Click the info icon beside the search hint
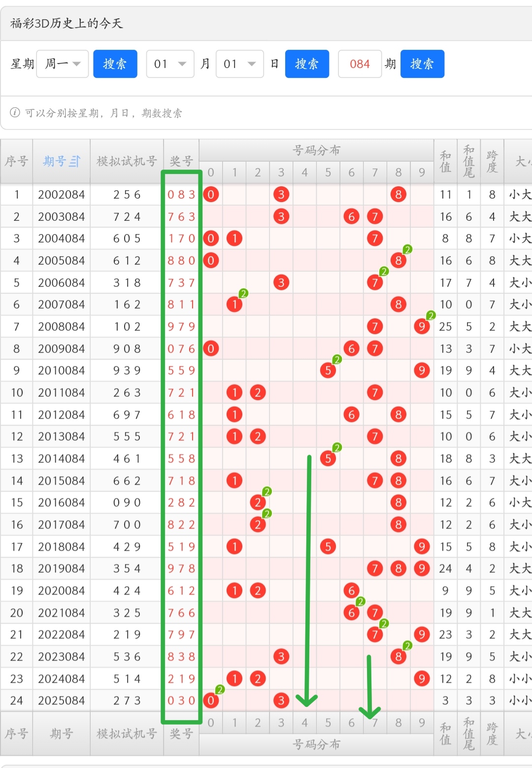The image size is (532, 768). pos(15,113)
